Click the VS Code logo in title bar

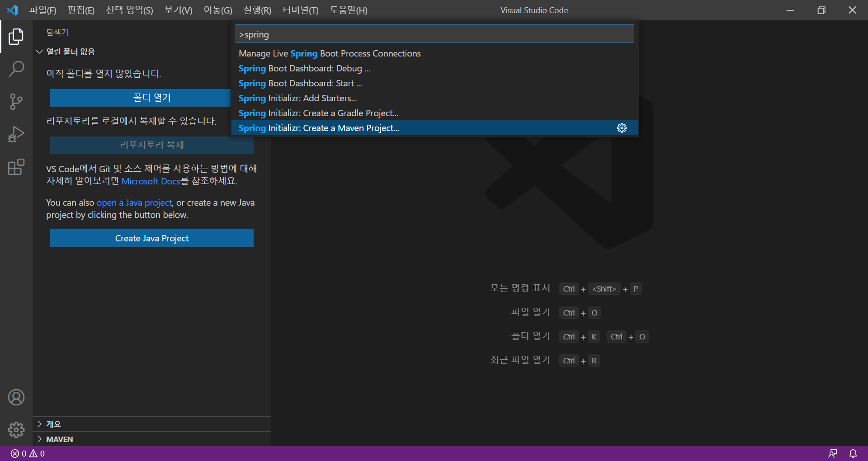(12, 10)
